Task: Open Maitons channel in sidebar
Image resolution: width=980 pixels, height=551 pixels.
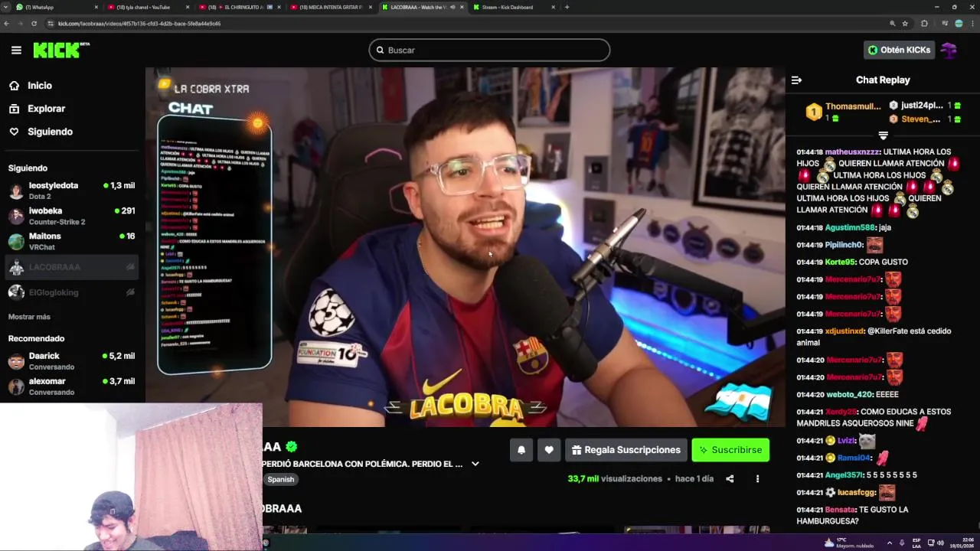Action: point(71,241)
